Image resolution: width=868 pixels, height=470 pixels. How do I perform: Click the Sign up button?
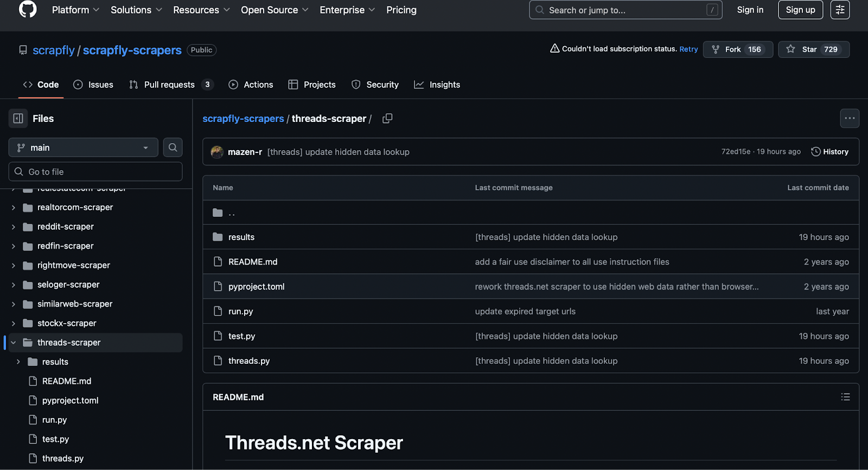(x=800, y=10)
